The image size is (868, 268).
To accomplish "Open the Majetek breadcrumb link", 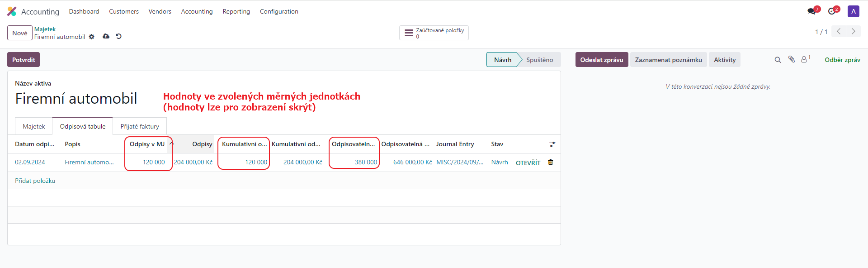I will (45, 29).
